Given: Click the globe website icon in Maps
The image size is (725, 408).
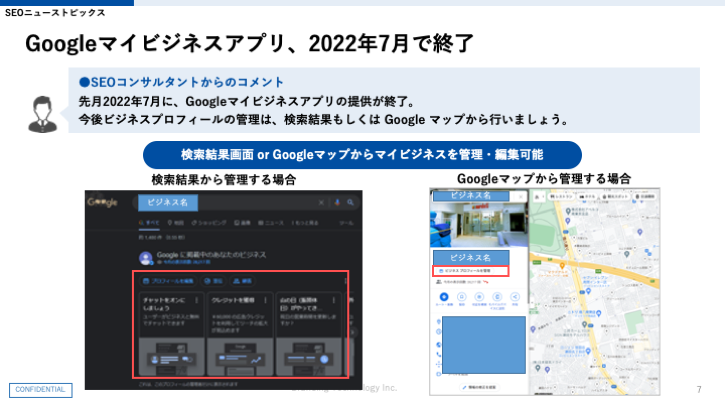Looking at the screenshot, I should pos(438,345).
